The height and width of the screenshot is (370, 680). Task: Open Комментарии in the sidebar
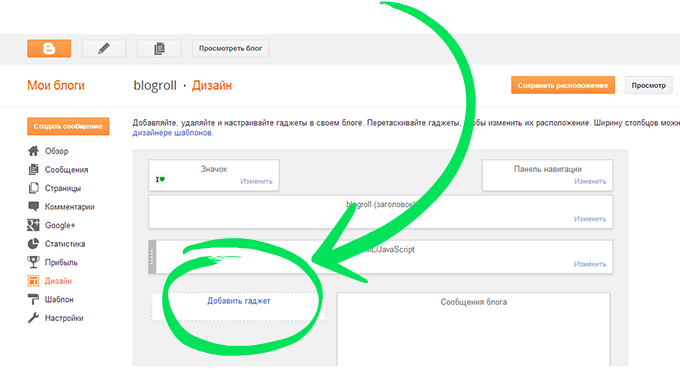[69, 207]
